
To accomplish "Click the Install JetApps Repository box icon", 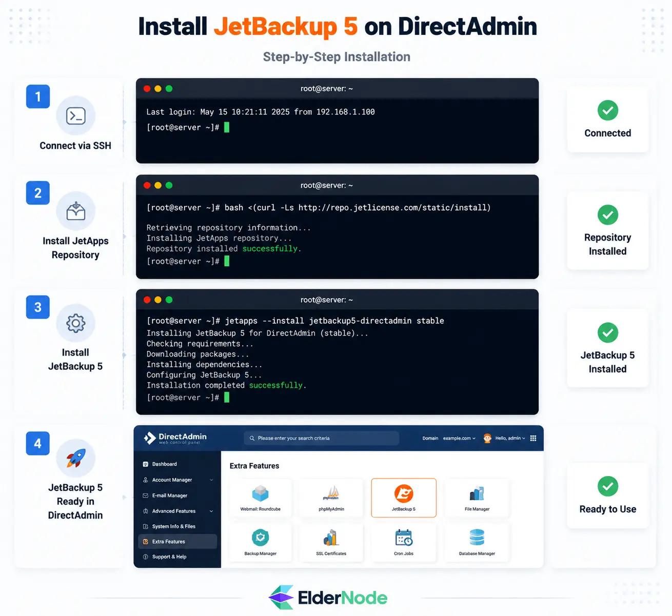I will (76, 211).
